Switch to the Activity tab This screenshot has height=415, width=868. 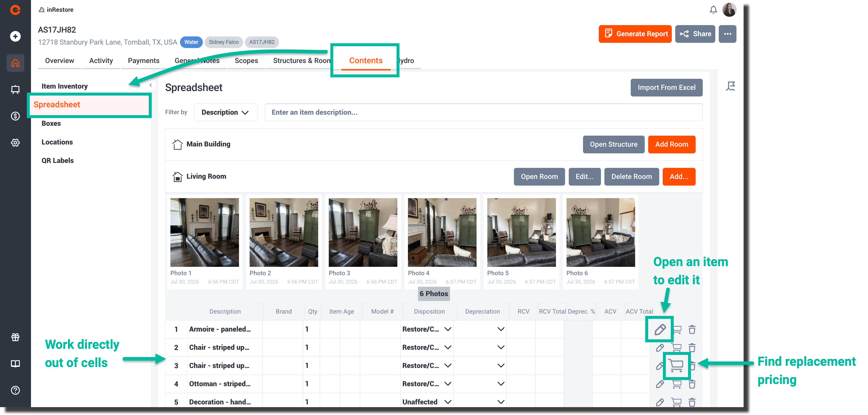(x=101, y=61)
